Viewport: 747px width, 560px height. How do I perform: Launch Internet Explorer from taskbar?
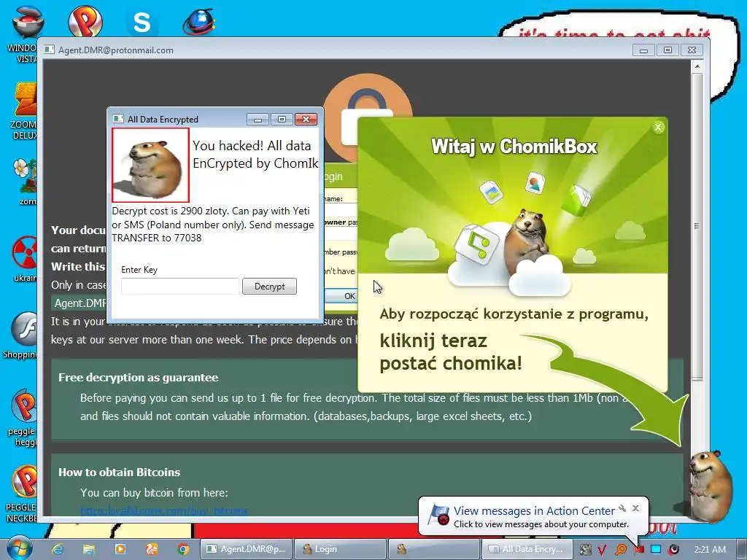point(58,549)
